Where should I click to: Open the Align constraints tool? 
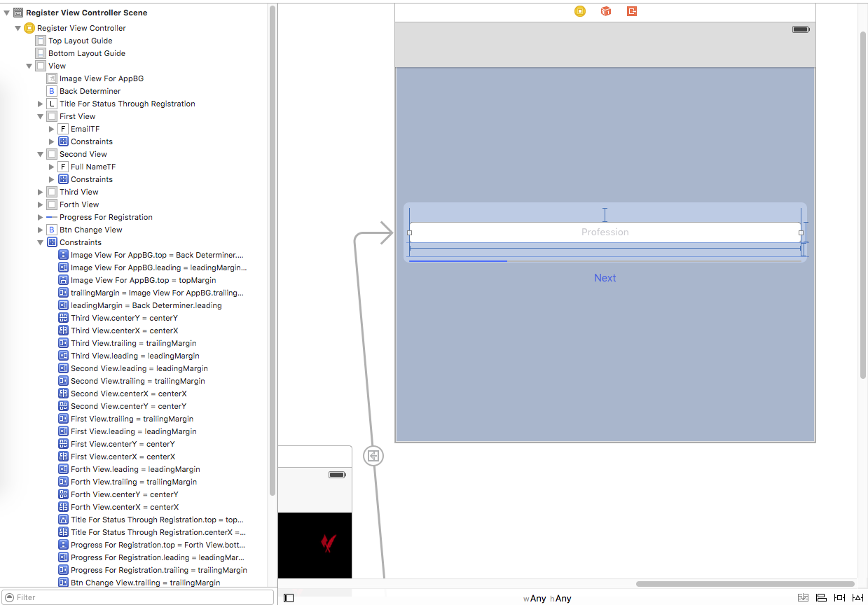click(x=821, y=598)
